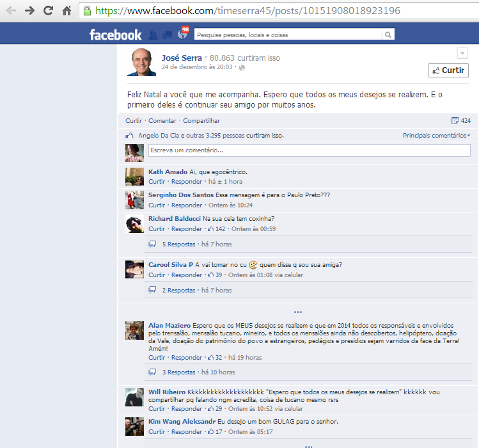Open Kath Amado profile name

[168, 172]
